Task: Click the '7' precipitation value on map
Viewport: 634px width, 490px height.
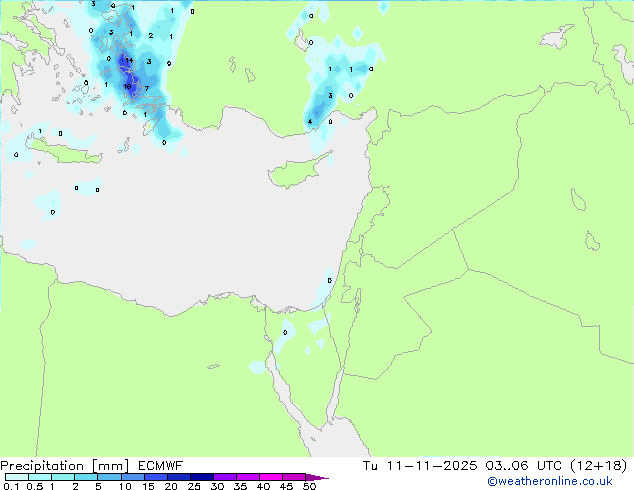Action: (147, 88)
